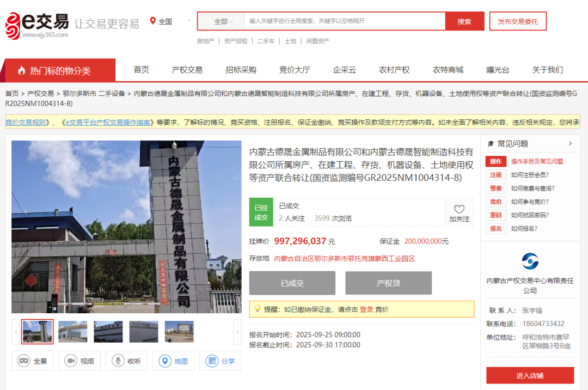Image resolution: width=588 pixels, height=390 pixels.
Task: Click the e交易 site logo
Action: click(37, 26)
